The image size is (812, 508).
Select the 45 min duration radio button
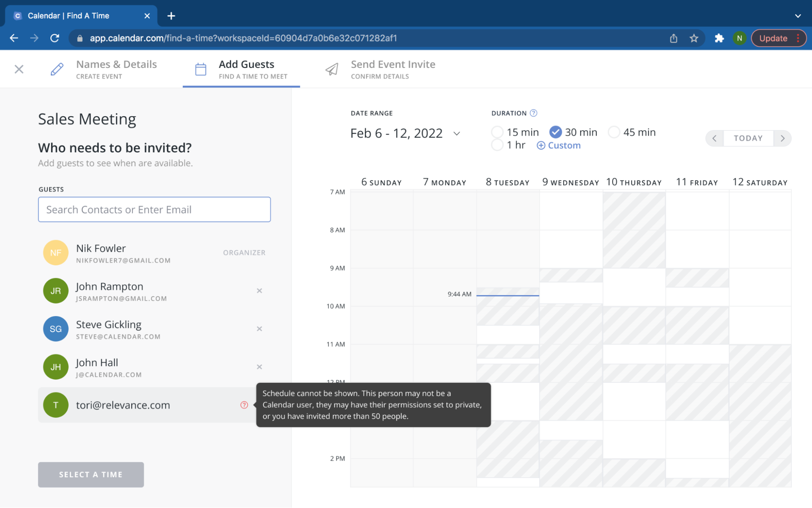pos(614,132)
